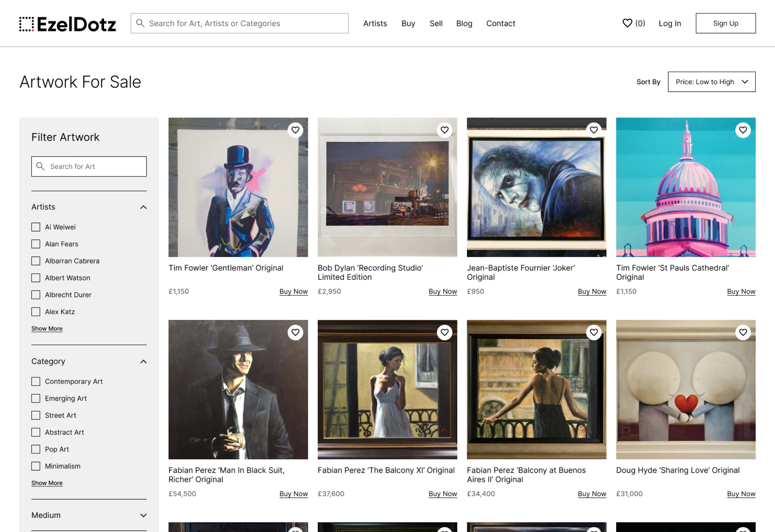775x532 pixels.
Task: Collapse the Artists filter section
Action: [x=143, y=207]
